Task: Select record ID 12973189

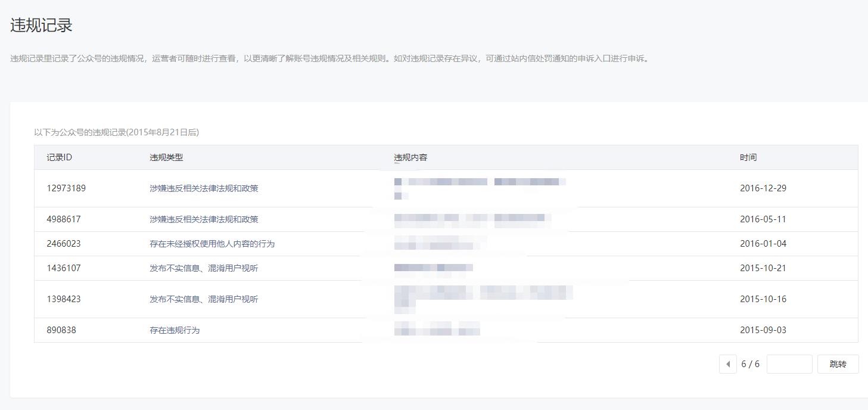Action: [66, 188]
